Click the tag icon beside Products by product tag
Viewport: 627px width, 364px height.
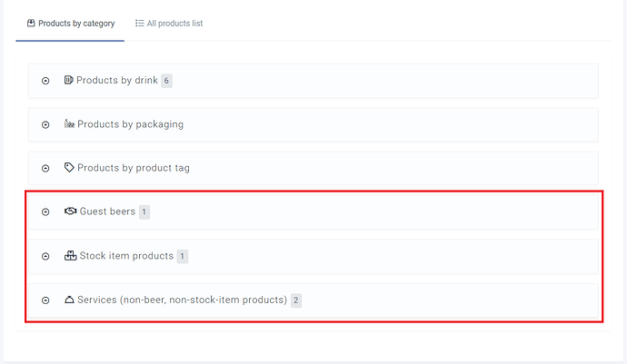(69, 168)
